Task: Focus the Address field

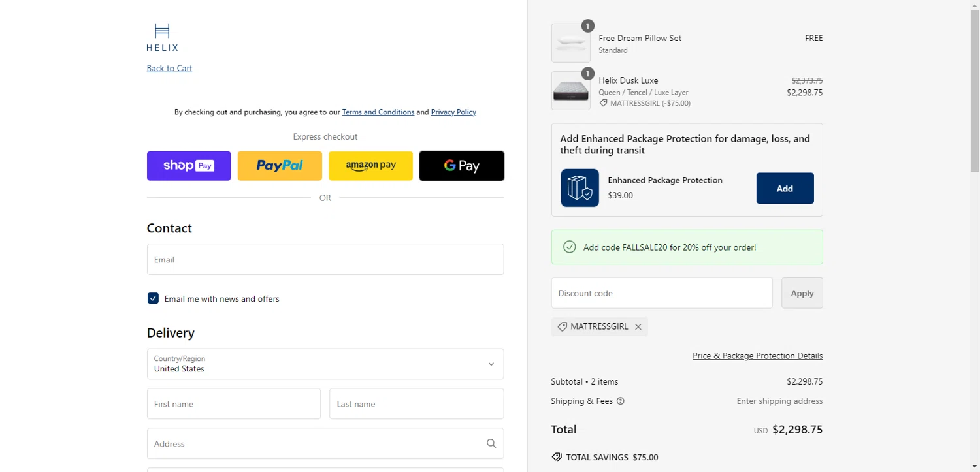Action: pos(325,443)
